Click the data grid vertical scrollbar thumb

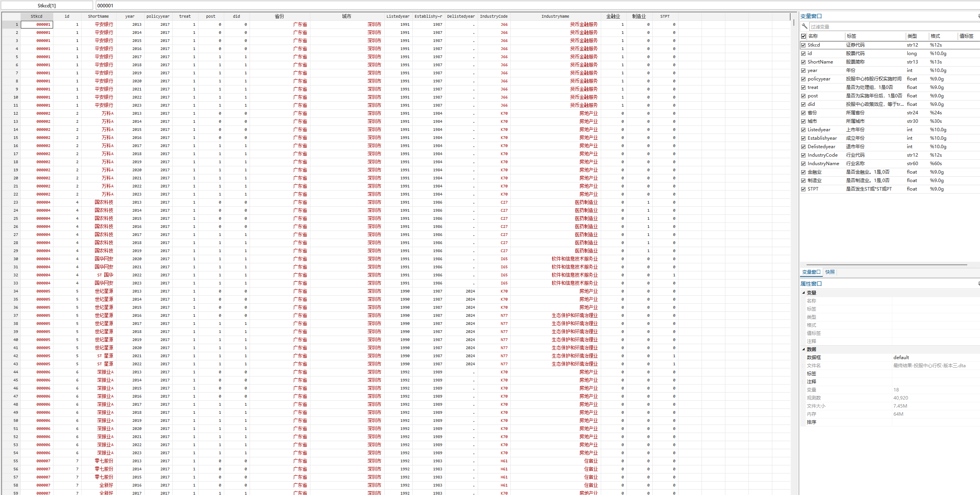click(x=793, y=22)
